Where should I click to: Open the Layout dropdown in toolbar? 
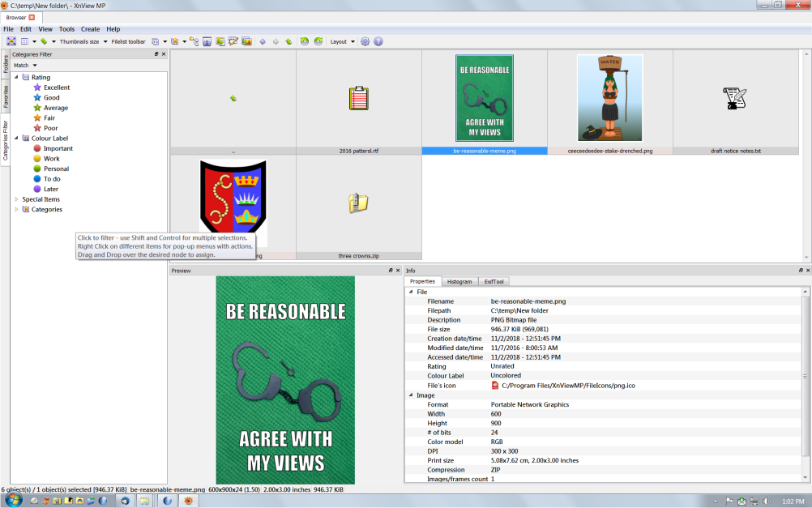[342, 41]
